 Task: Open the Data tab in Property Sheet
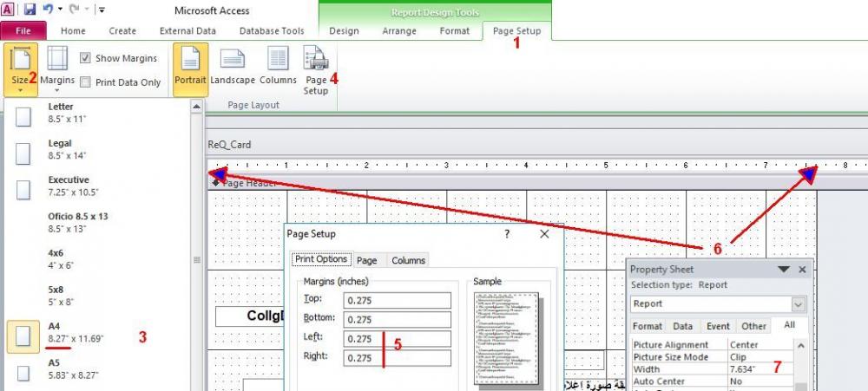682,326
